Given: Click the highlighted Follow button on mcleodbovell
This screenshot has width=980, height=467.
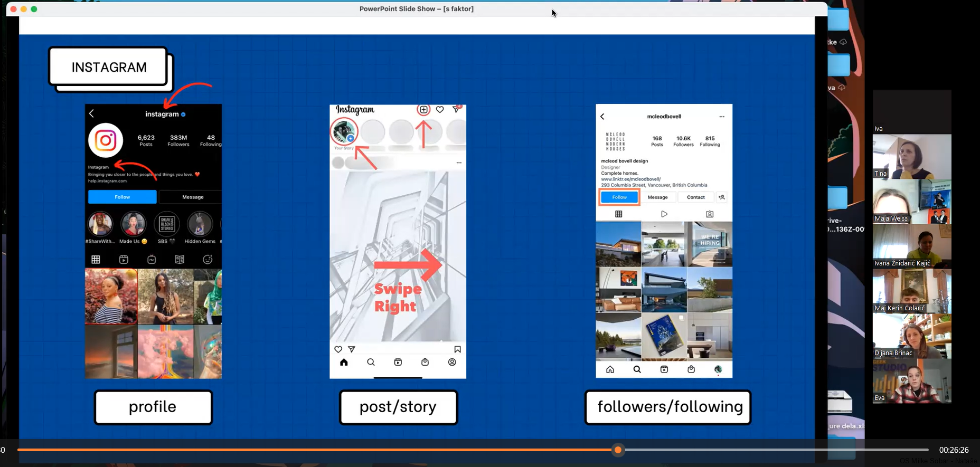Looking at the screenshot, I should tap(619, 197).
